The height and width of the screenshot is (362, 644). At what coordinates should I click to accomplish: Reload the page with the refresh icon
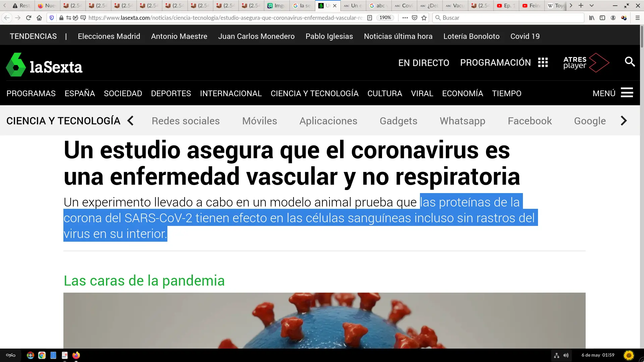(x=29, y=18)
